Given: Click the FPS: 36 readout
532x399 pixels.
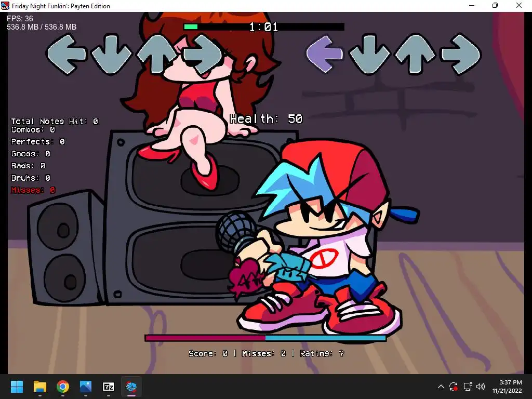Looking at the screenshot, I should [20, 19].
